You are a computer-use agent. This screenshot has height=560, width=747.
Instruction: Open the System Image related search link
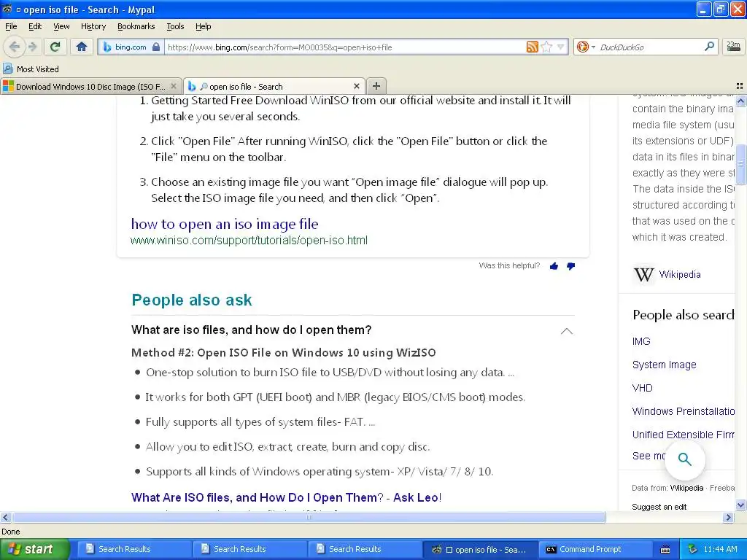click(664, 365)
